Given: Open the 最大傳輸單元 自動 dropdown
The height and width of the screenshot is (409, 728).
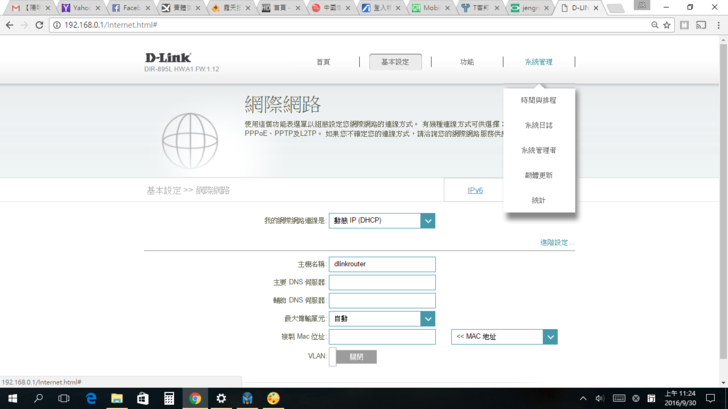Looking at the screenshot, I should (427, 319).
